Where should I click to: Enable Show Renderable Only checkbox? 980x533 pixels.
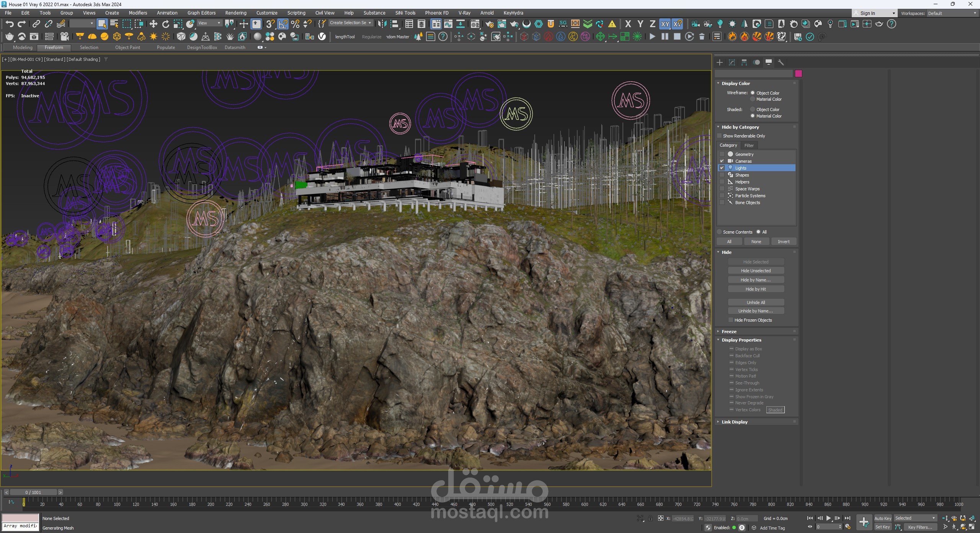[719, 136]
